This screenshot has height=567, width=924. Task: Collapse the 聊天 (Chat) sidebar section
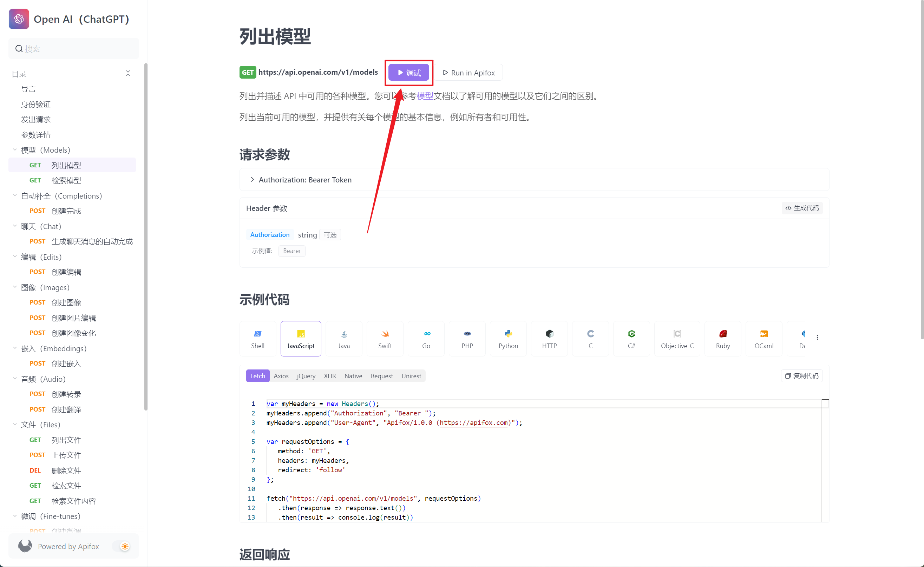15,227
